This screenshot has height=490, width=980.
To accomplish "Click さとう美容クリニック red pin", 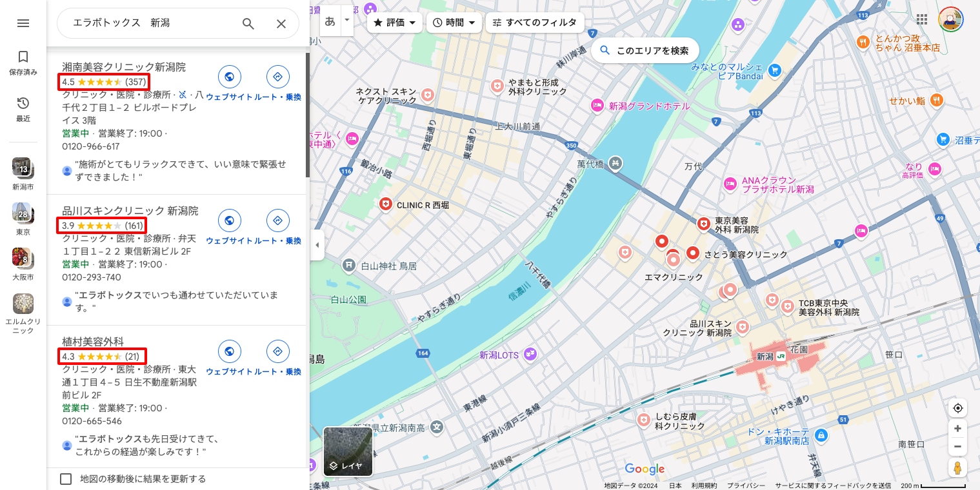I will [x=694, y=253].
